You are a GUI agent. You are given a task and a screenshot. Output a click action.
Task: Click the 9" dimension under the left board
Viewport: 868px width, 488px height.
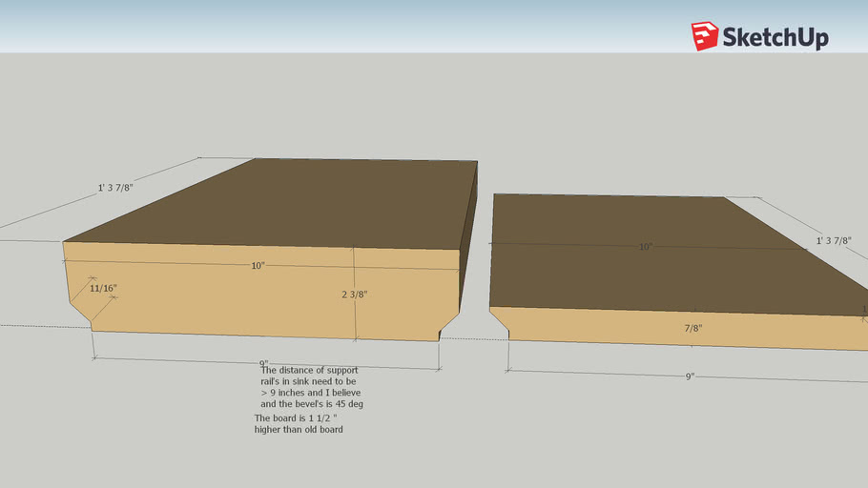(x=263, y=363)
